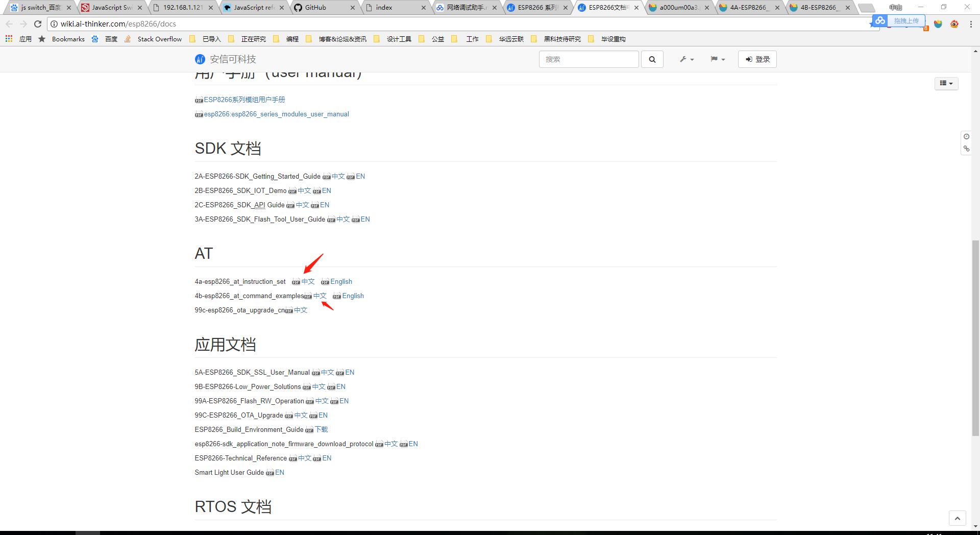Open ESP8266系列模组用户手册 PDF link
980x535 pixels.
244,100
